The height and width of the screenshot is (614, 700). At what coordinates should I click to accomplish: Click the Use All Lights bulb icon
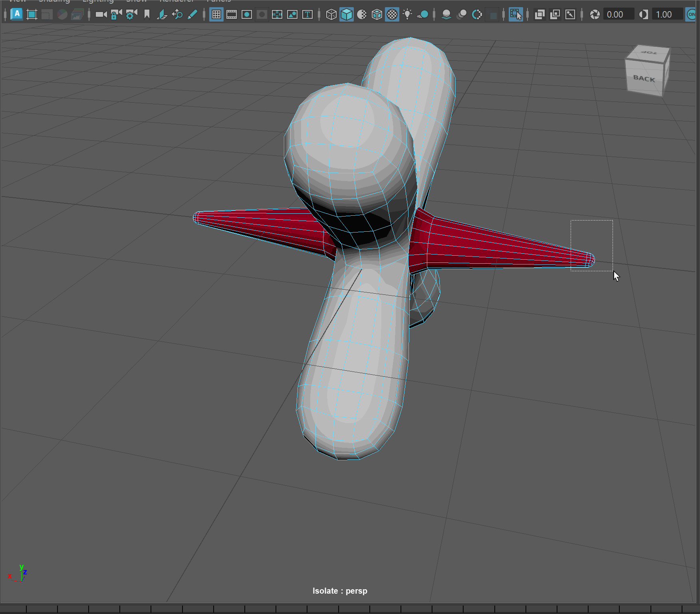tap(407, 15)
